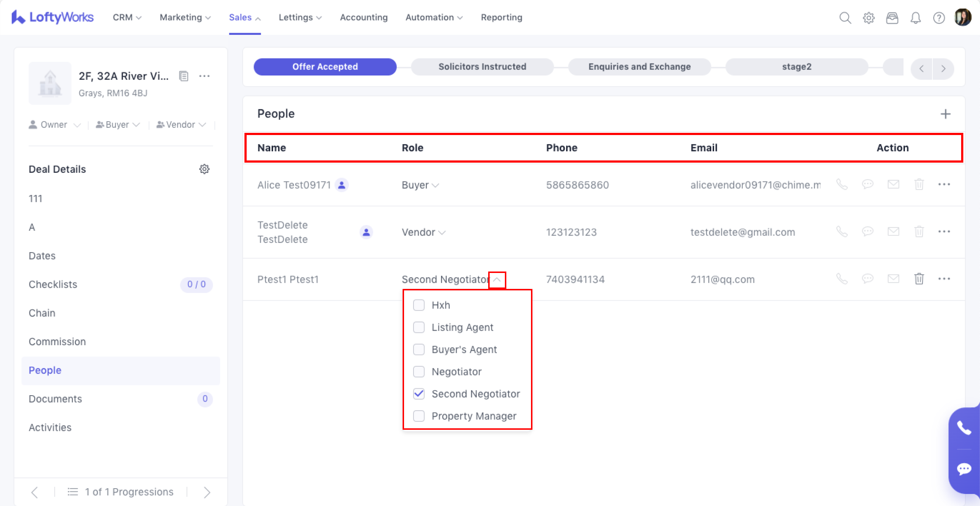Click email envelope icon in TestDelete row
This screenshot has width=980, height=506.
(893, 232)
